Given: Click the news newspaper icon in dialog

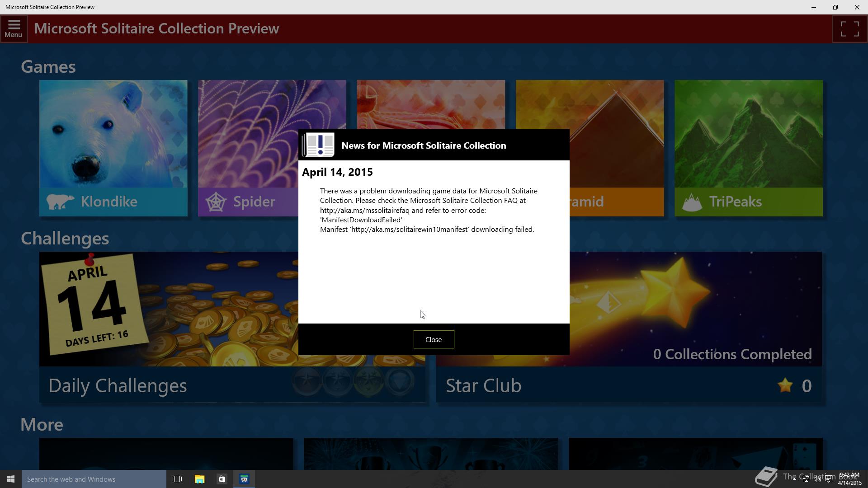Looking at the screenshot, I should tap(318, 145).
